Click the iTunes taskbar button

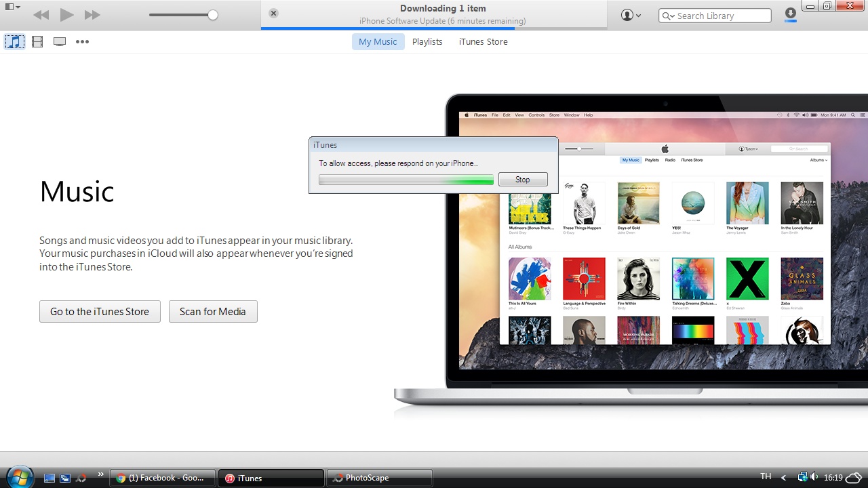click(271, 478)
